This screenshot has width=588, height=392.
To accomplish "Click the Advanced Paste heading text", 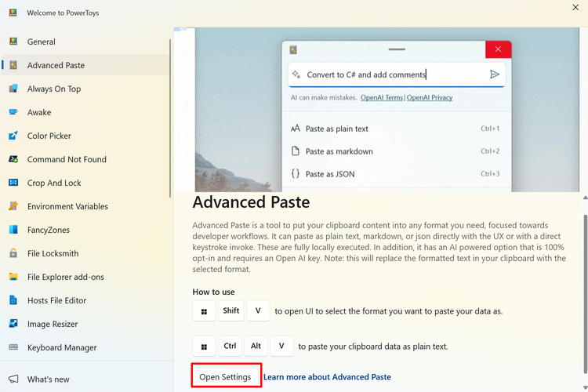I will [251, 202].
